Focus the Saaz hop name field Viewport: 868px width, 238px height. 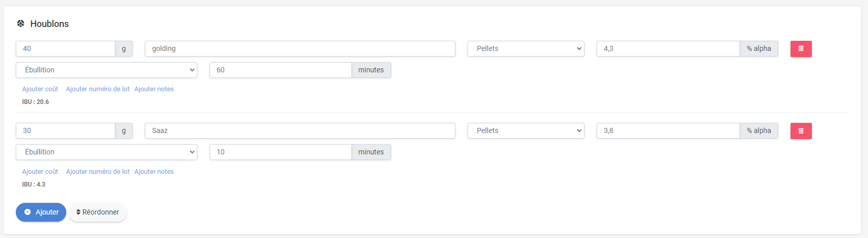(300, 130)
